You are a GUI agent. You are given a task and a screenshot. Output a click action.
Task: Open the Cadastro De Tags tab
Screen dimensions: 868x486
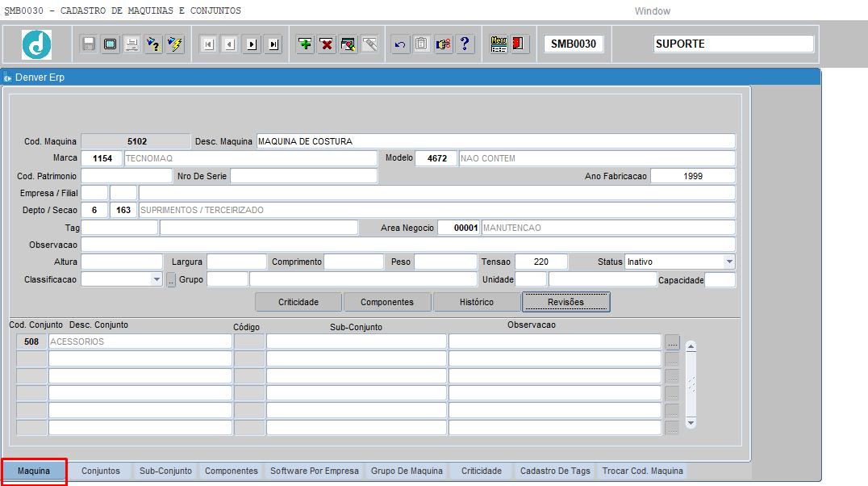(x=555, y=471)
